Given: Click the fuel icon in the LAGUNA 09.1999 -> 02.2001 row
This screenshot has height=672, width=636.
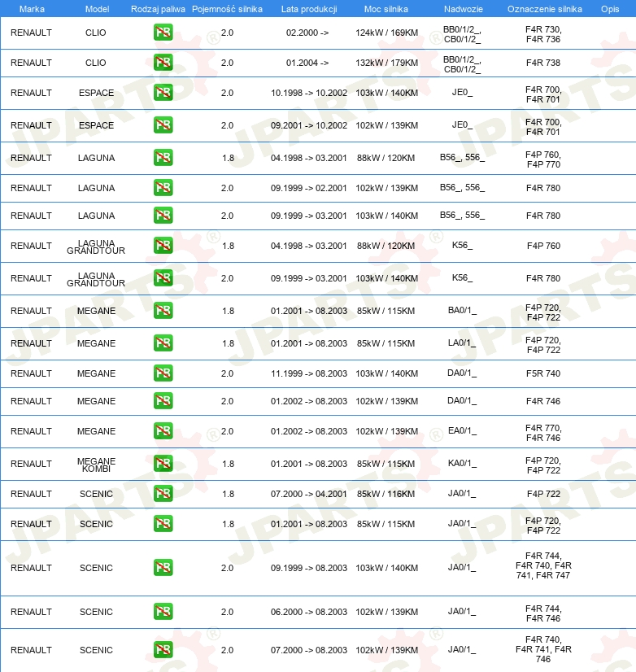Looking at the screenshot, I should click(163, 188).
